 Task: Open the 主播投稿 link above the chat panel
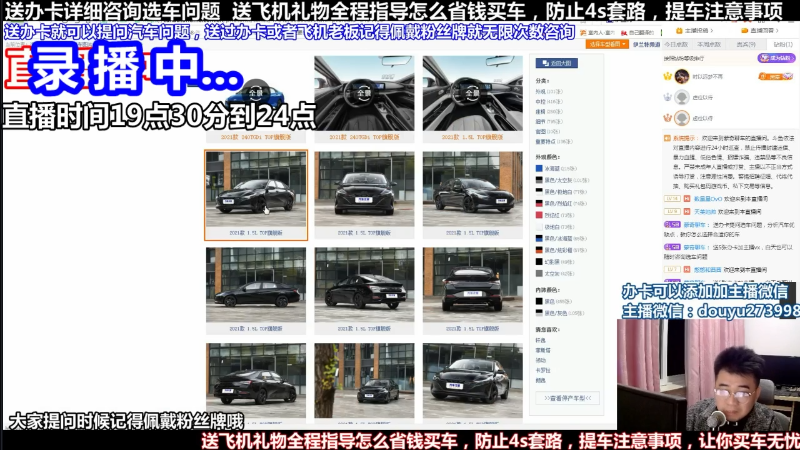[x=695, y=31]
